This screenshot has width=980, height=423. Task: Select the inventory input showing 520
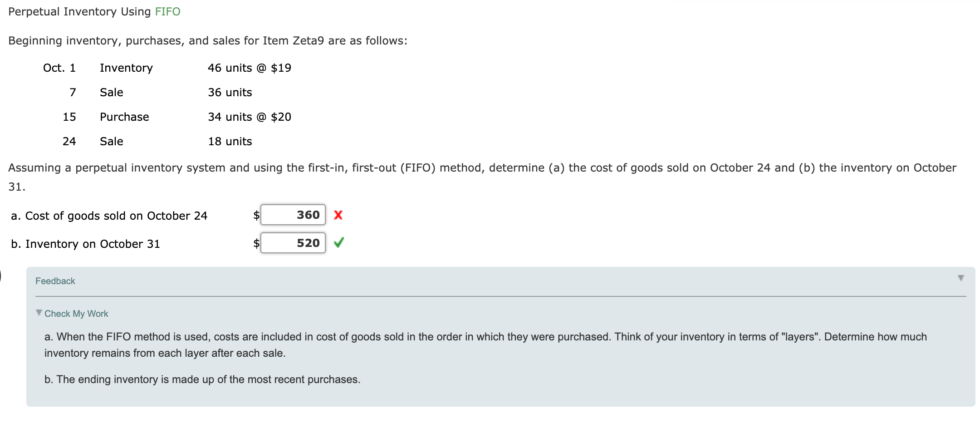point(293,243)
